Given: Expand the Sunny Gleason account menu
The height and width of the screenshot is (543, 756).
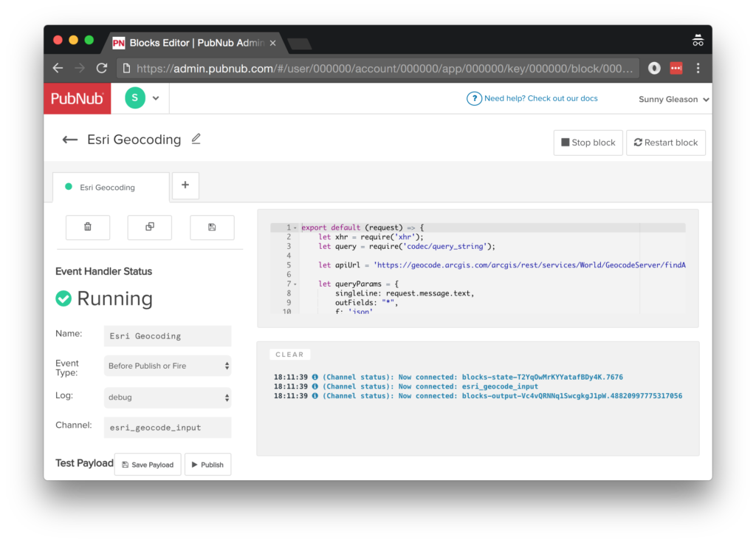Looking at the screenshot, I should pos(673,99).
